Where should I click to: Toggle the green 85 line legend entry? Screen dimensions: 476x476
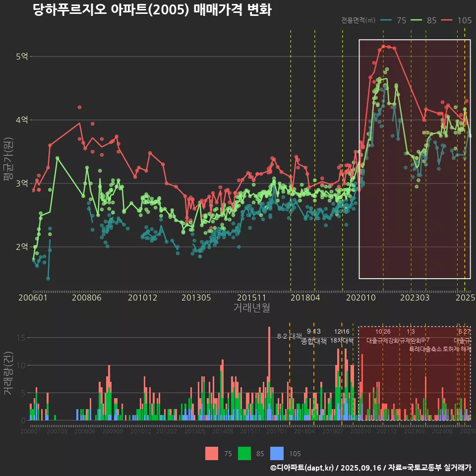[x=423, y=20]
